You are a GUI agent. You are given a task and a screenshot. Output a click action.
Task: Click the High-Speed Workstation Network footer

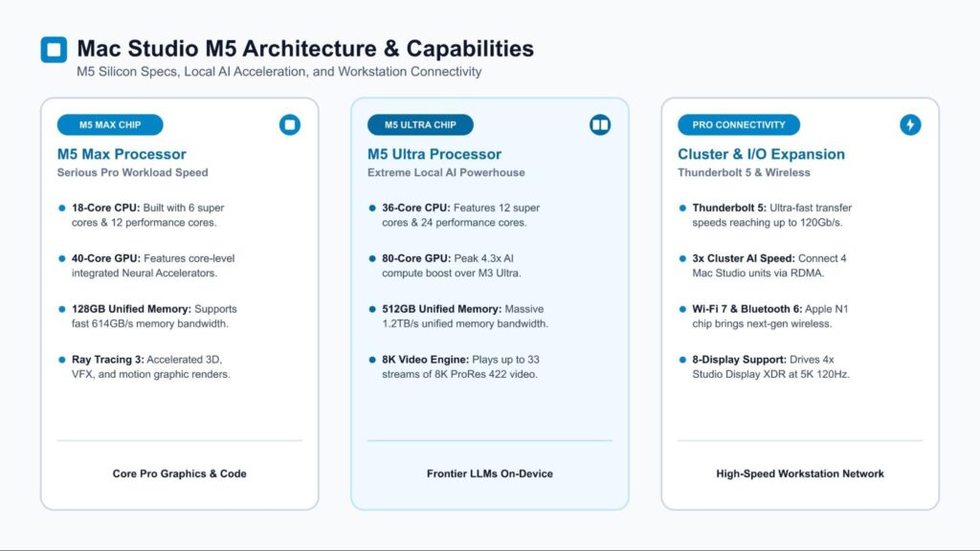pos(800,474)
